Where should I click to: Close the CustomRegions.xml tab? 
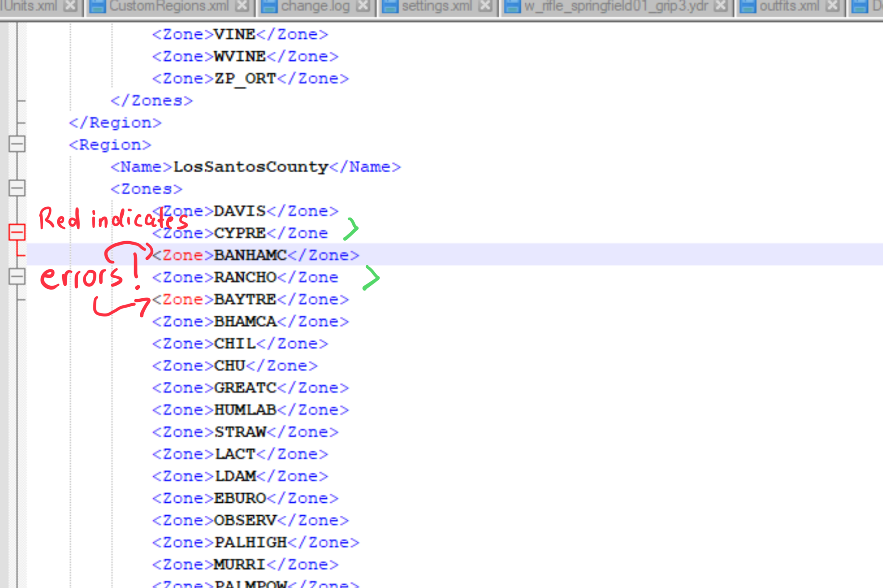(x=242, y=6)
